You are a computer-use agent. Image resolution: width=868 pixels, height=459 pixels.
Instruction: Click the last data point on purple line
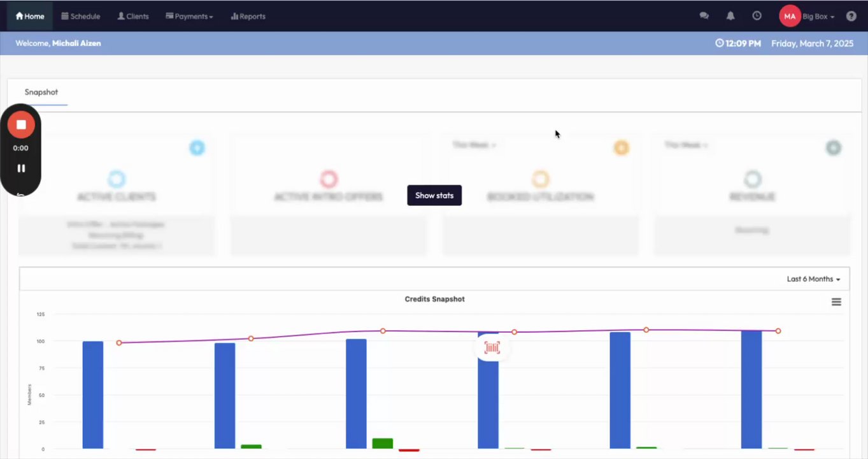[778, 331]
